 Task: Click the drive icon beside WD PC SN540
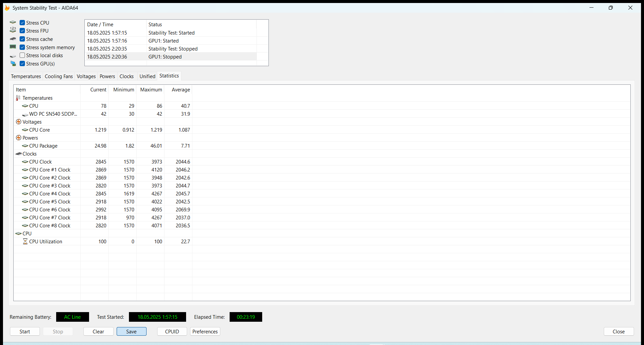25,114
